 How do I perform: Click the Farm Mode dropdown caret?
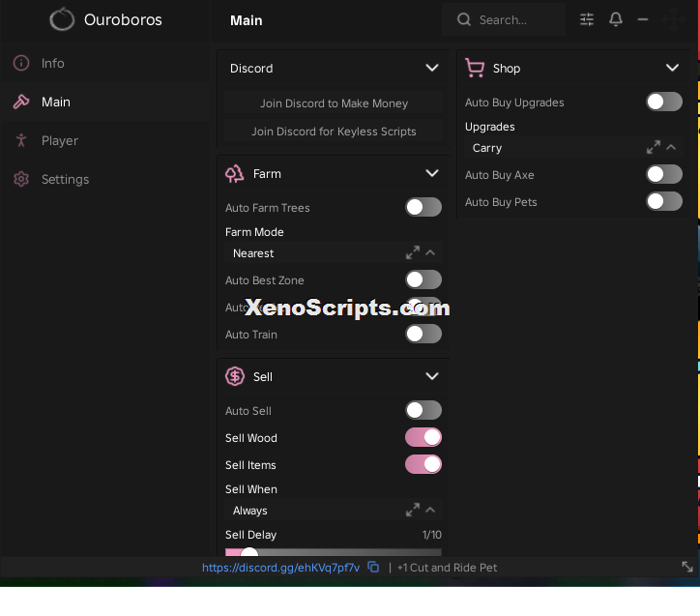430,252
